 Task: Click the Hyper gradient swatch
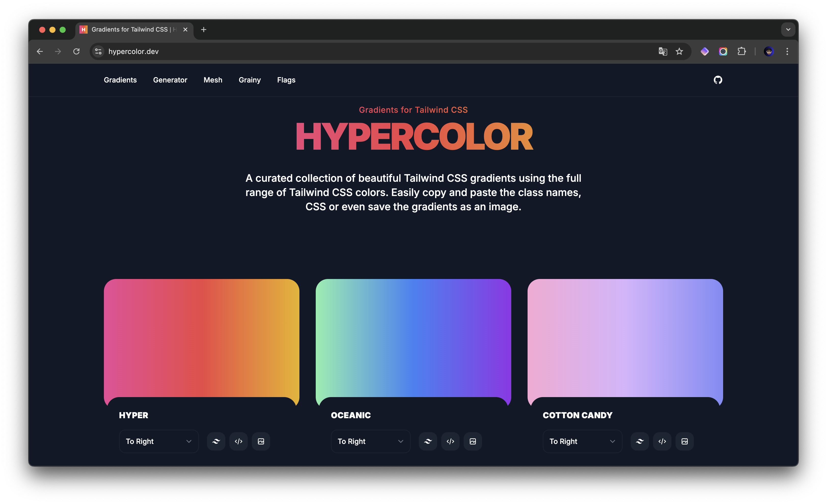[x=201, y=338]
